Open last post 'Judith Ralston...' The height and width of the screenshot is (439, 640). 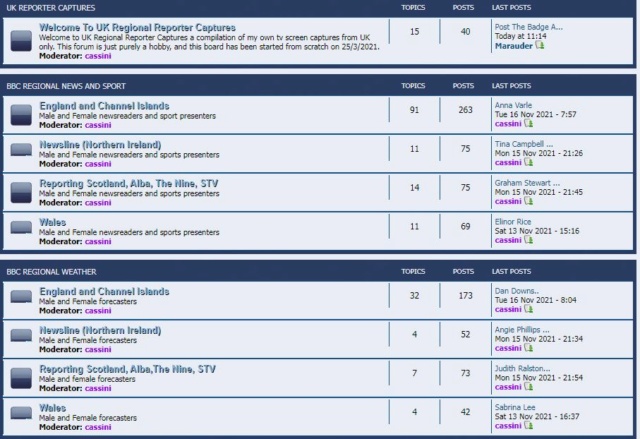tap(522, 368)
